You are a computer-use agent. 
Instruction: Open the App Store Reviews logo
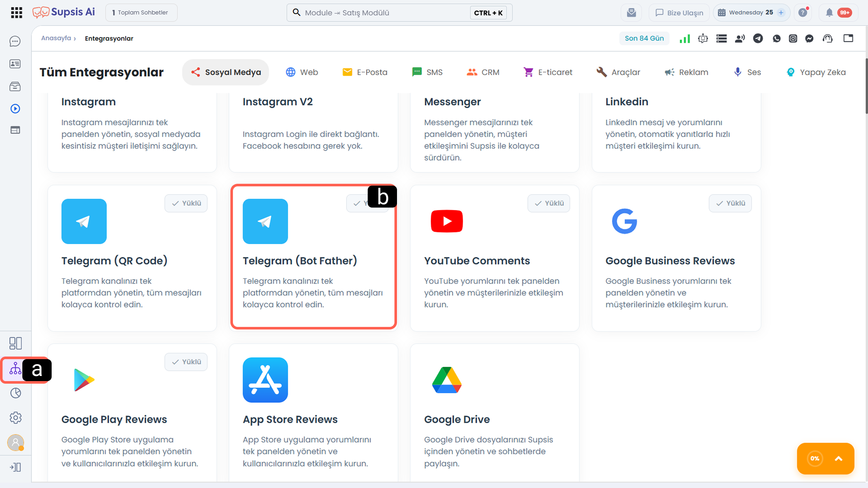(x=265, y=380)
